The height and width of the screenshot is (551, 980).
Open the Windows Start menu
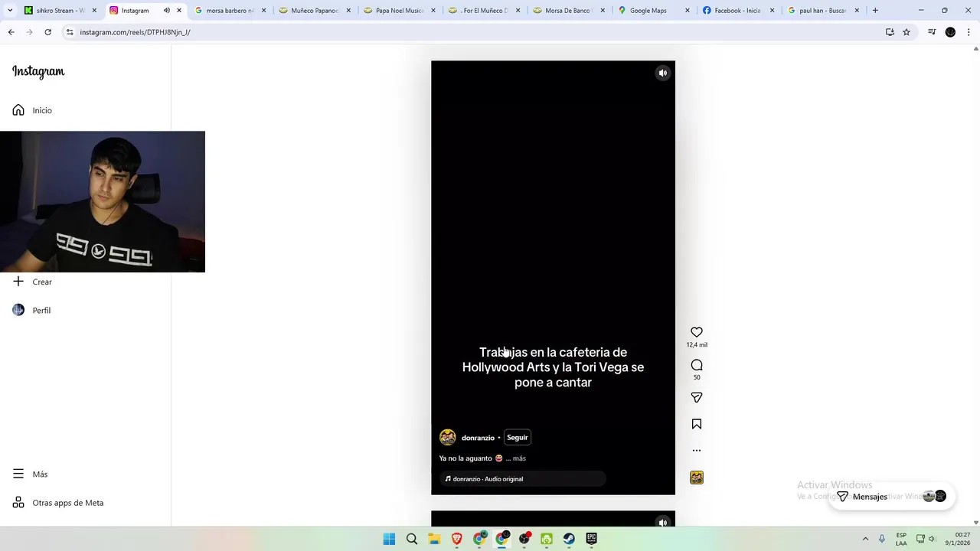coord(389,539)
